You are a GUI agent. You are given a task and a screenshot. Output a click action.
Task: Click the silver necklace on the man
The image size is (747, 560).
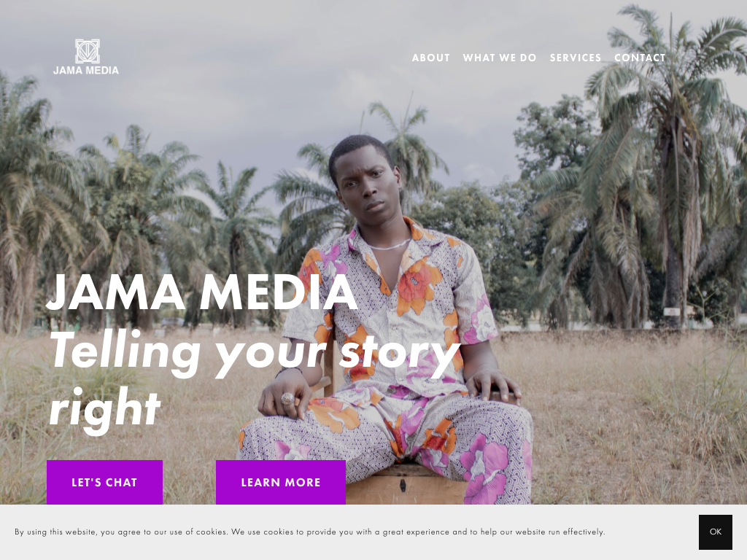coord(388,245)
